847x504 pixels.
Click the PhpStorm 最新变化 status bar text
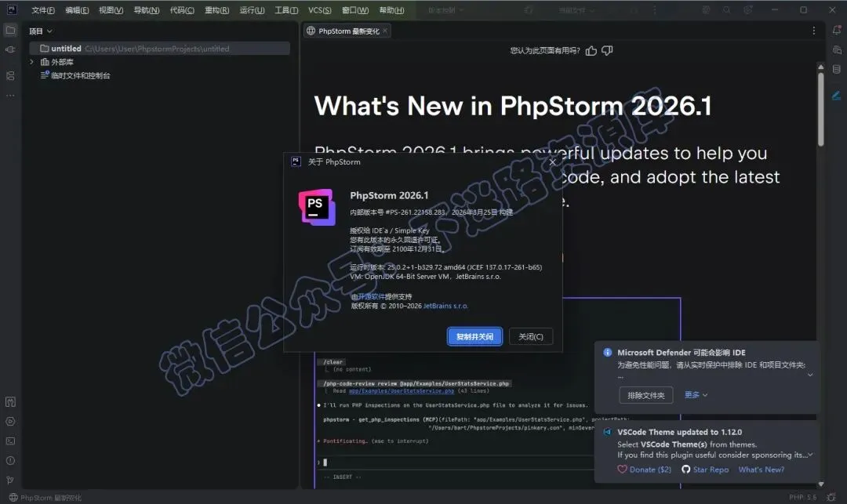(x=51, y=498)
